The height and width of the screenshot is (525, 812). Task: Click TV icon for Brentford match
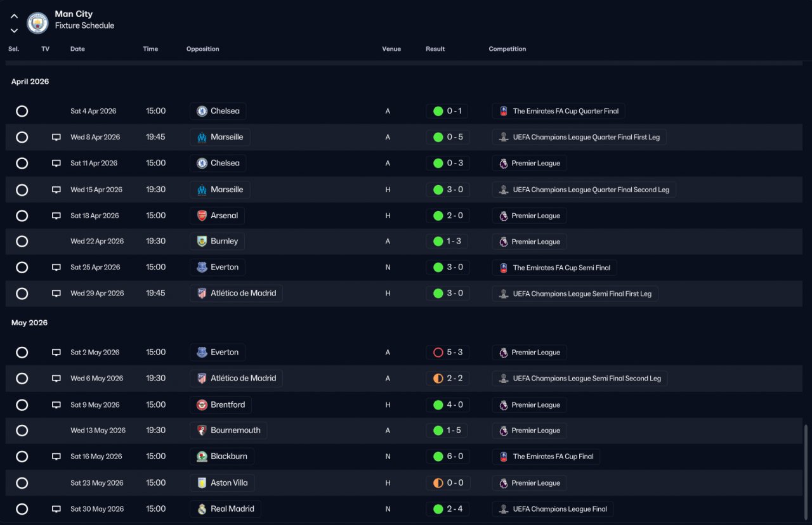[56, 405]
